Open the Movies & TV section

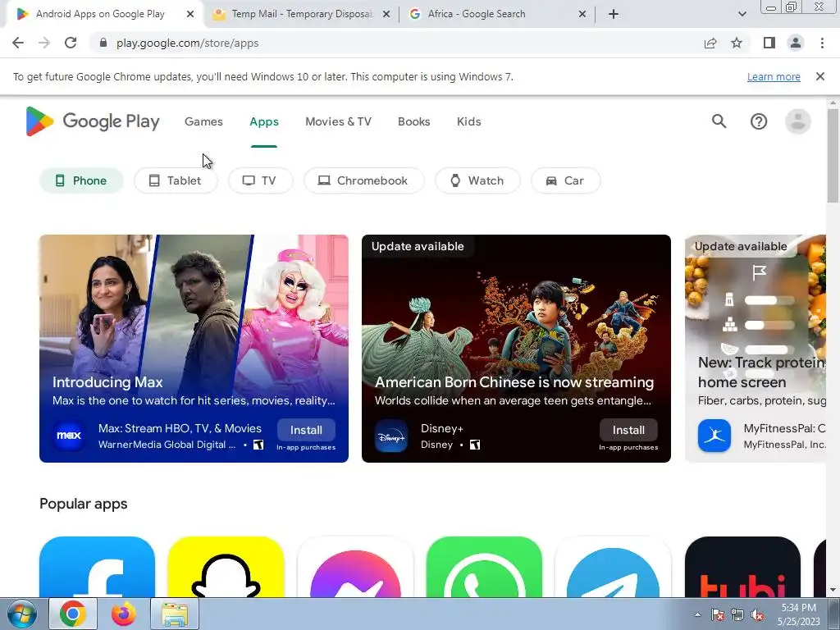pyautogui.click(x=338, y=121)
